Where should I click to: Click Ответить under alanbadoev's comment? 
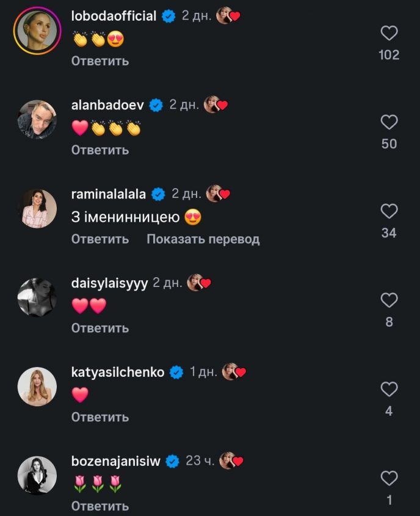point(100,150)
